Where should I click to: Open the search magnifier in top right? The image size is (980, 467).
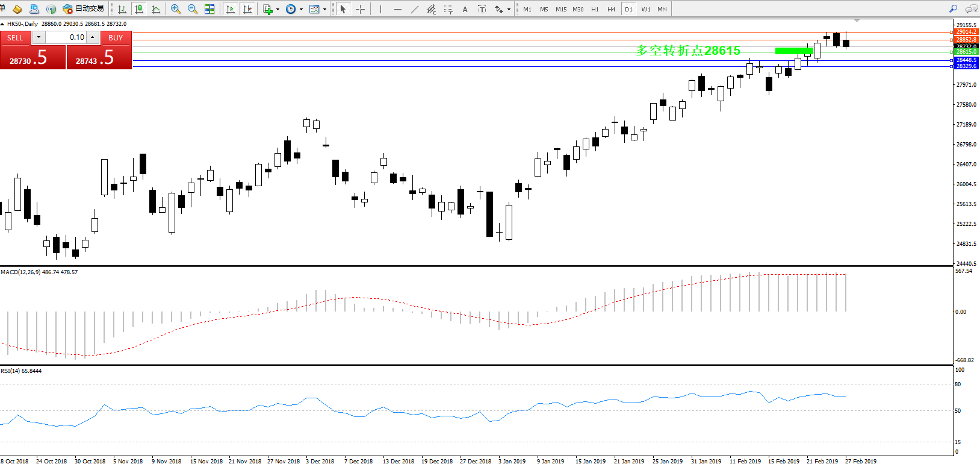click(953, 9)
